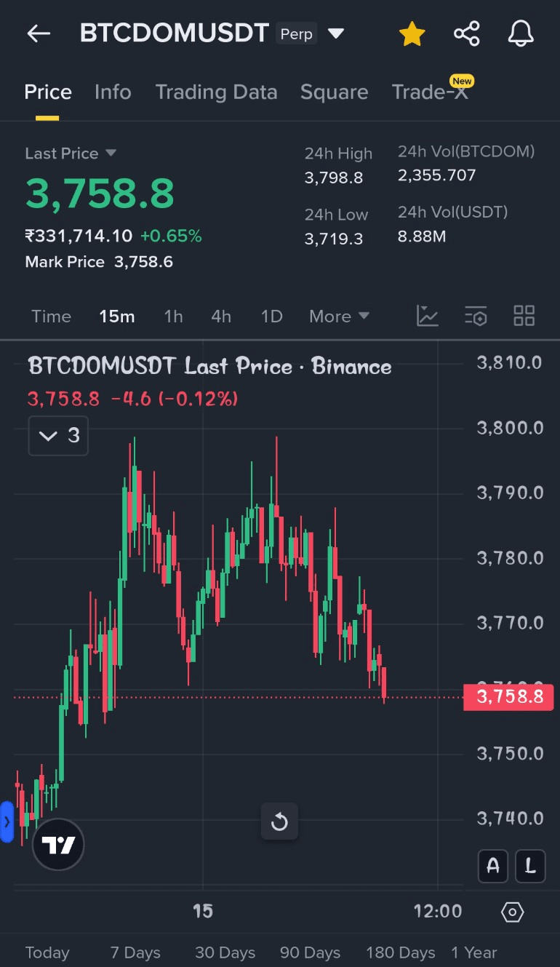560x967 pixels.
Task: Toggle auto scale A button
Action: (x=492, y=866)
